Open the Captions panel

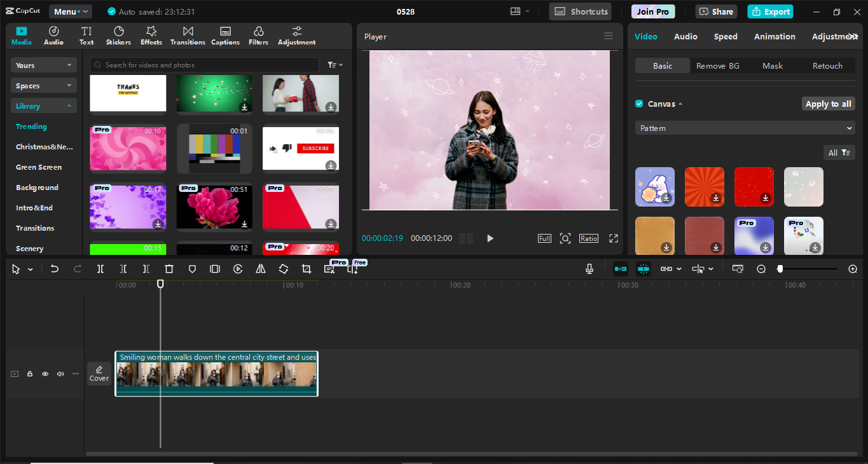[x=225, y=35]
